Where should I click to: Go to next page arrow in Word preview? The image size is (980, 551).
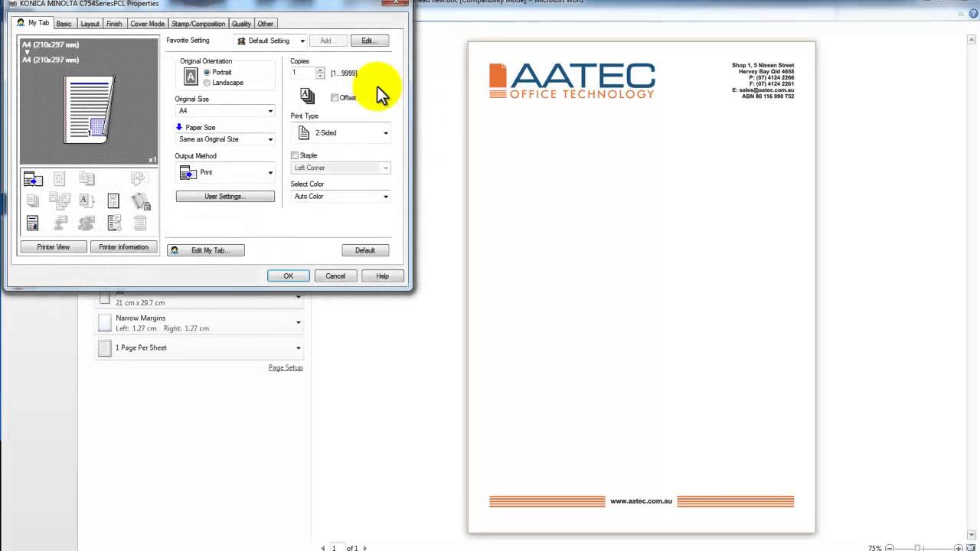(x=364, y=548)
